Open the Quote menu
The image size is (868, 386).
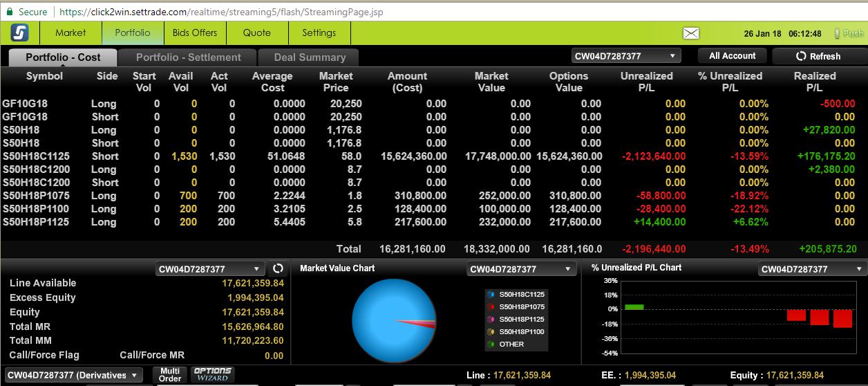(x=257, y=33)
